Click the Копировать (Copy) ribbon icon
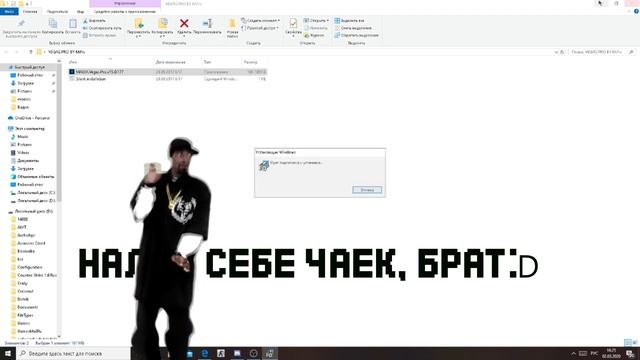The height and width of the screenshot is (360, 640). [53, 24]
